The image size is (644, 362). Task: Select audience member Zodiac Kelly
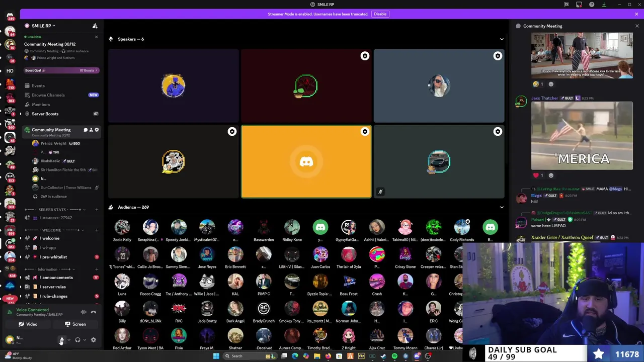click(122, 230)
